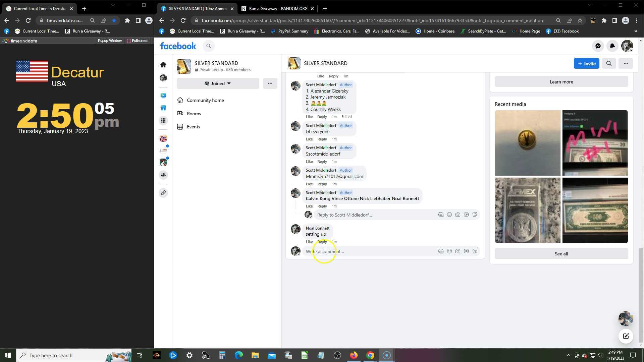Expand hidden bookmarks chevron
This screenshot has height=362, width=644.
pos(636,31)
